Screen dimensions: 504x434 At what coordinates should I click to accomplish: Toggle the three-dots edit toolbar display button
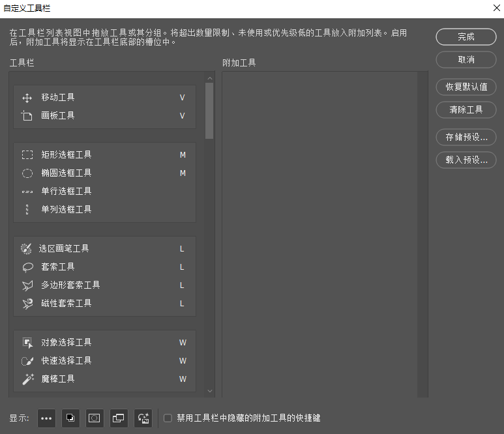[46, 418]
